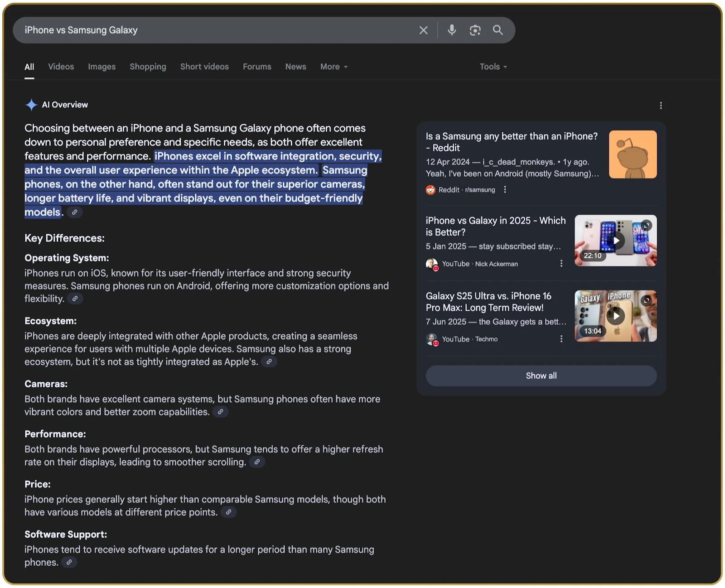725x588 pixels.
Task: Open 'Galaxy S25 Ultra vs. iPhone 16 Pro Max' link
Action: pos(488,302)
